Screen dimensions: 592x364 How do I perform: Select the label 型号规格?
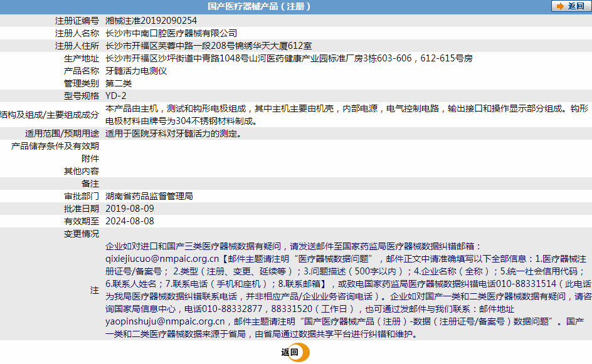click(x=82, y=96)
